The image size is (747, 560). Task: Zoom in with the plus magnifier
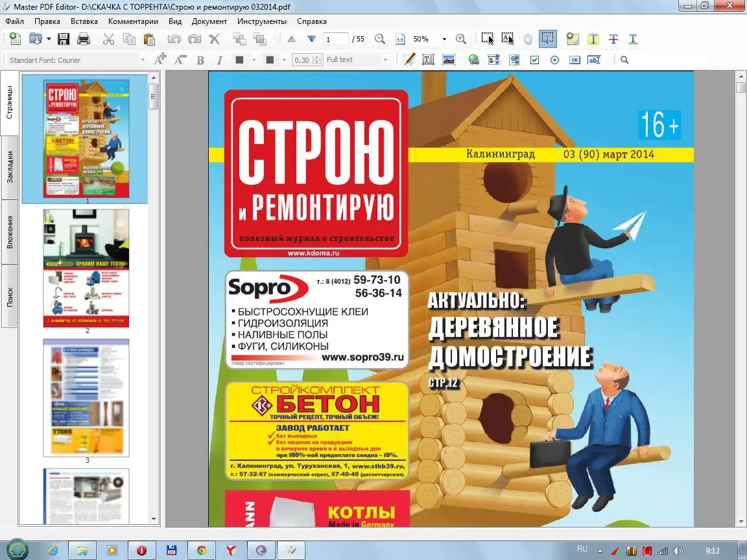(x=460, y=39)
